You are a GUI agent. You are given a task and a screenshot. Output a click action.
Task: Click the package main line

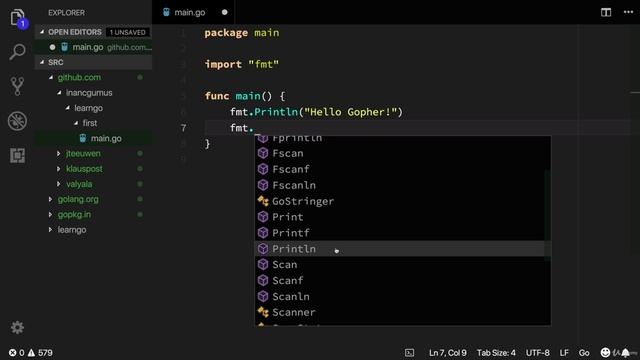[x=242, y=33]
